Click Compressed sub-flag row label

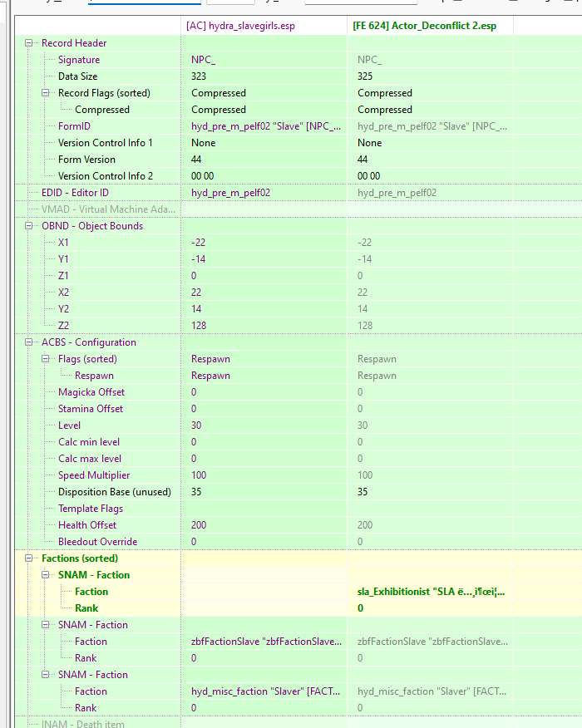coord(102,110)
